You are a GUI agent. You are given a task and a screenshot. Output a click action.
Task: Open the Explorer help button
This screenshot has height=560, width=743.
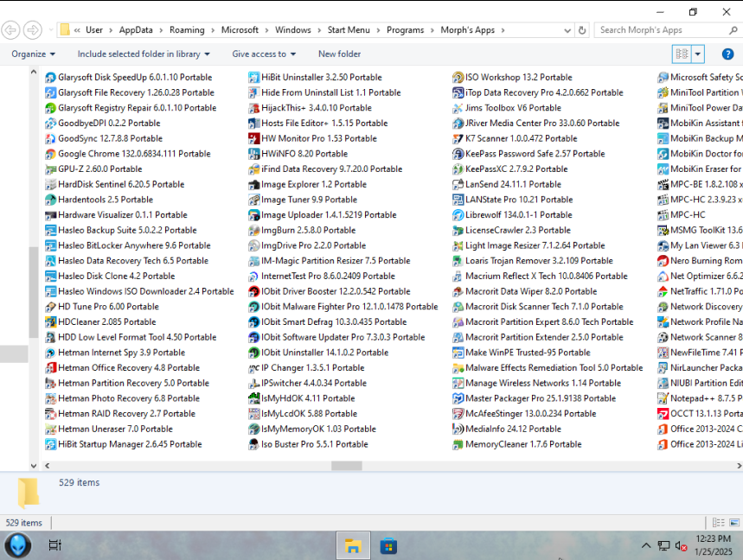point(727,54)
